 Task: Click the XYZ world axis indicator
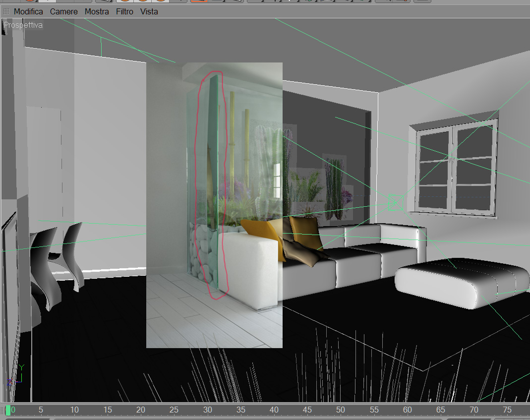coord(15,375)
